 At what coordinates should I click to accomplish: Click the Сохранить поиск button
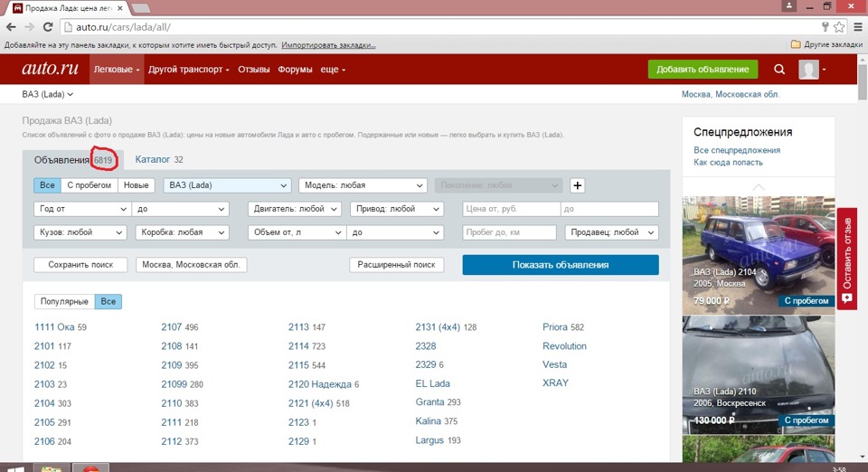(x=80, y=265)
